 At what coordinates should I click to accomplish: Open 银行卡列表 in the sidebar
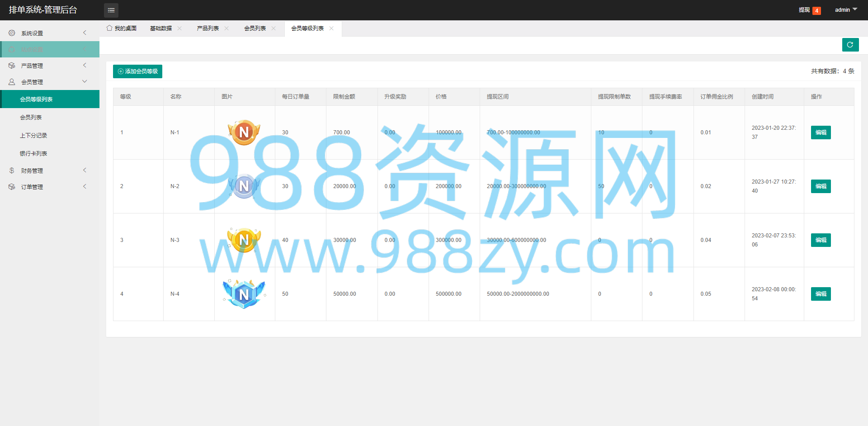click(x=33, y=153)
